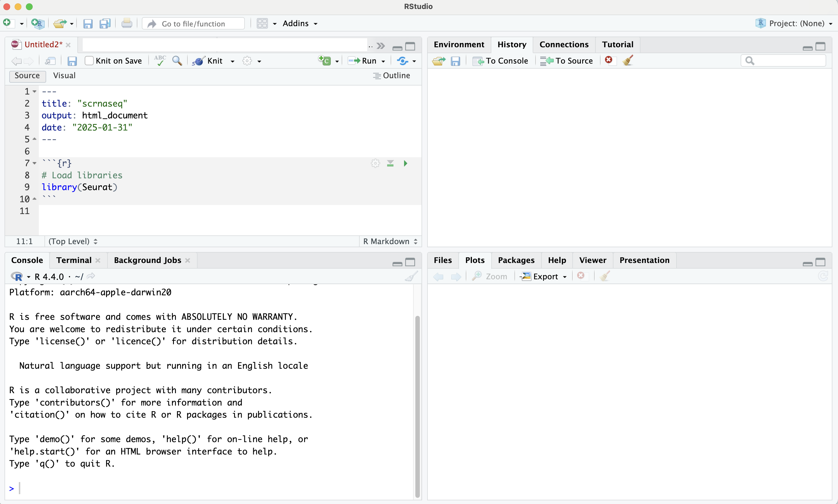
Task: Click the workspace panes grid icon
Action: [262, 23]
